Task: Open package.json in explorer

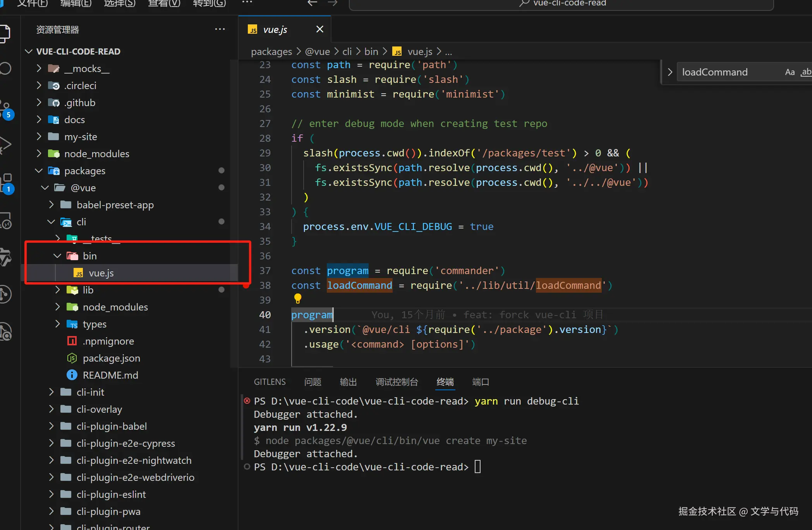Action: pyautogui.click(x=111, y=358)
